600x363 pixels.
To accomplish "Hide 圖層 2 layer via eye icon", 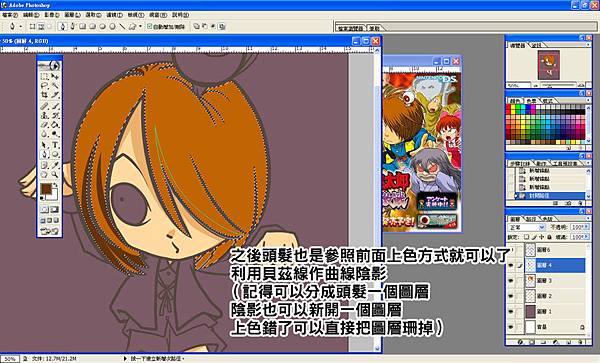I will coord(511,296).
